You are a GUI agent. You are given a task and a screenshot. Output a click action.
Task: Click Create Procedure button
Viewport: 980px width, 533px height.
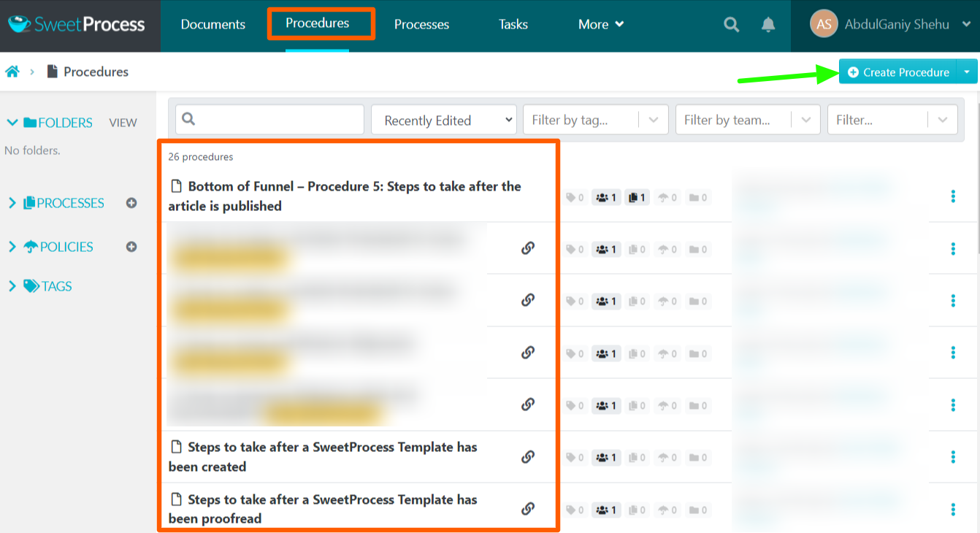point(898,72)
